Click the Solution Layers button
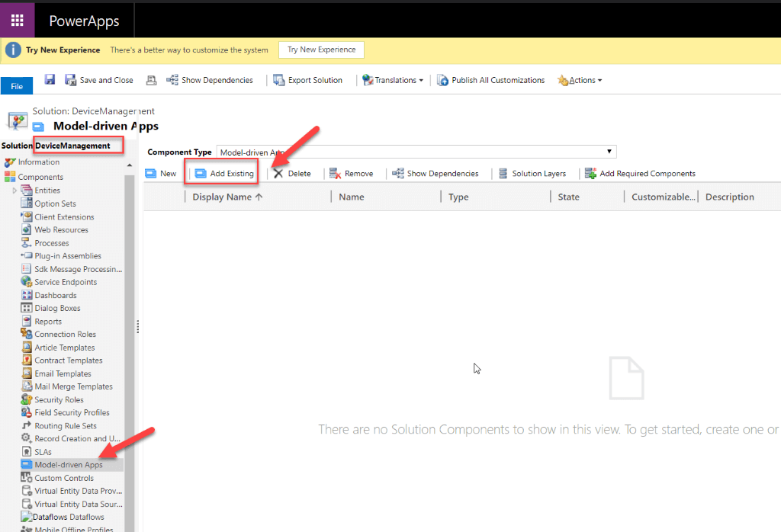Image resolution: width=781 pixels, height=532 pixels. 532,173
